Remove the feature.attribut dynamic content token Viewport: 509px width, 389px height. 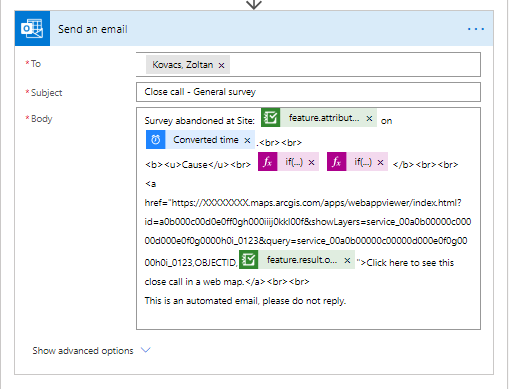coord(369,118)
